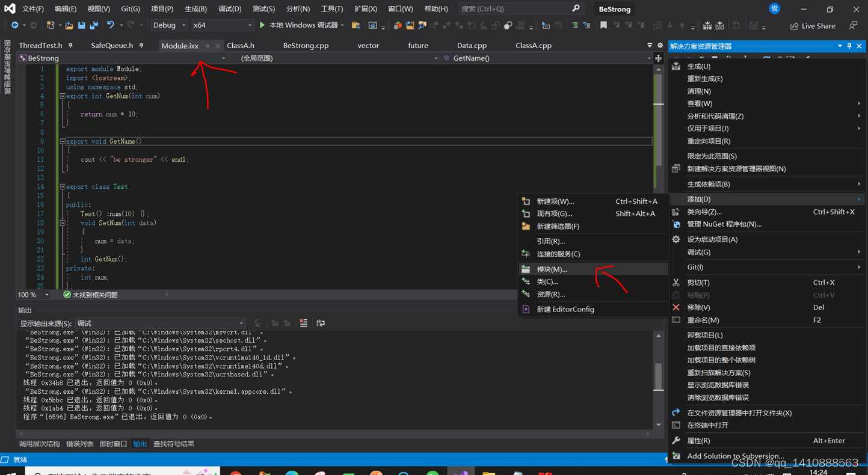The height and width of the screenshot is (475, 868).
Task: Toggle a bookmark on the current line
Action: [x=603, y=25]
